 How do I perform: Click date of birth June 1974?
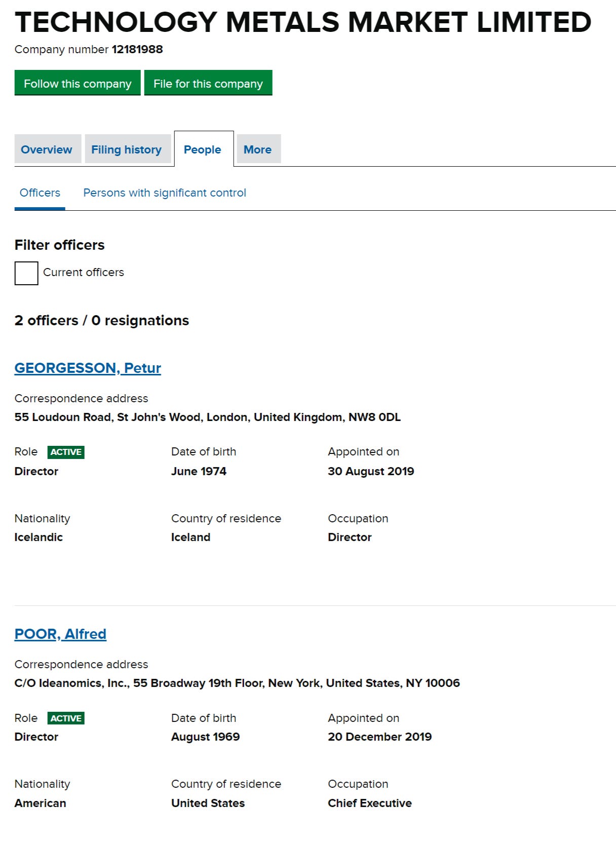tap(199, 471)
